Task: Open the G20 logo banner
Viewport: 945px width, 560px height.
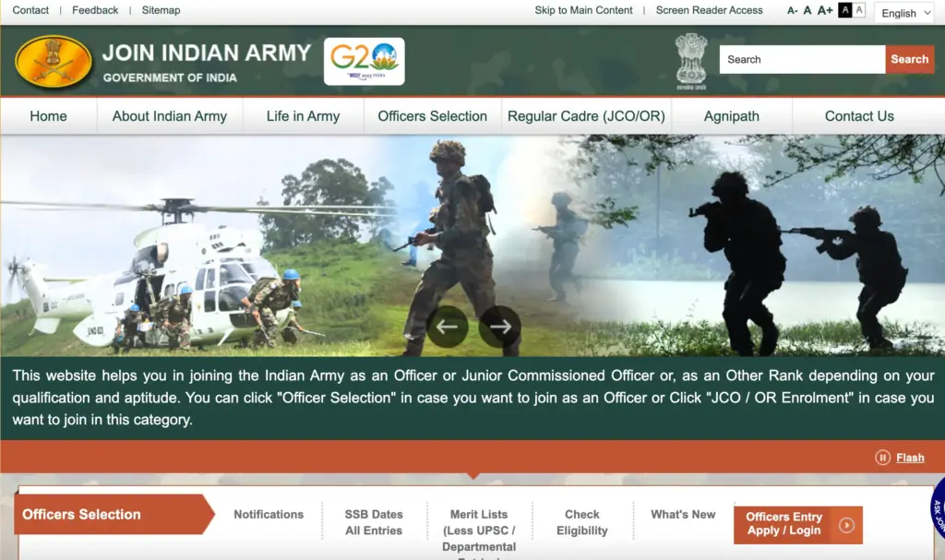Action: [364, 62]
